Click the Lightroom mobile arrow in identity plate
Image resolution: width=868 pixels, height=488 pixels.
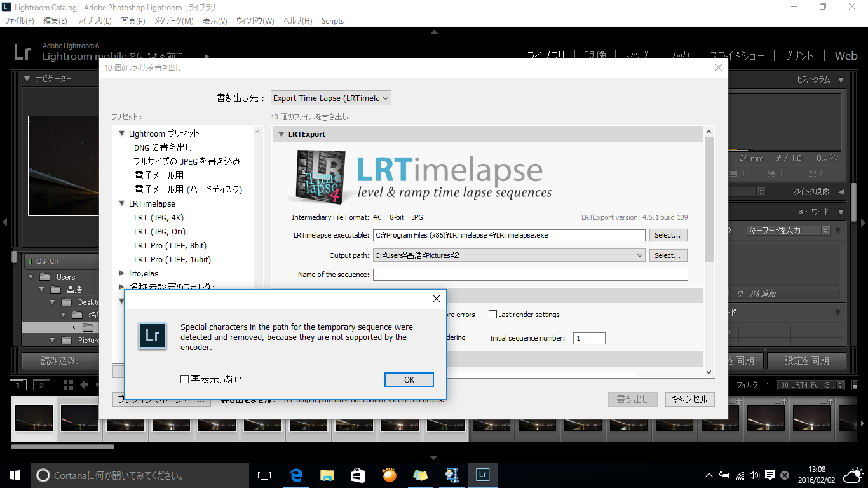[207, 57]
